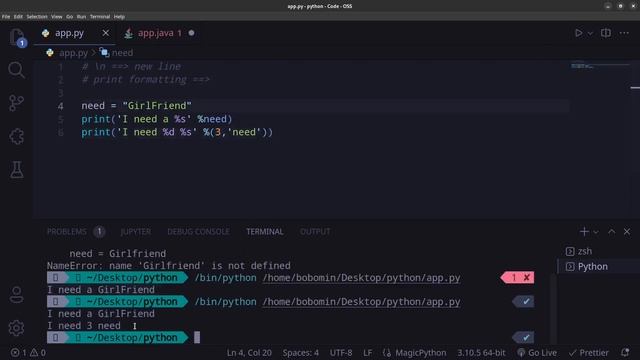Image resolution: width=640 pixels, height=360 pixels.
Task: Open the Selection menu
Action: pyautogui.click(x=37, y=17)
